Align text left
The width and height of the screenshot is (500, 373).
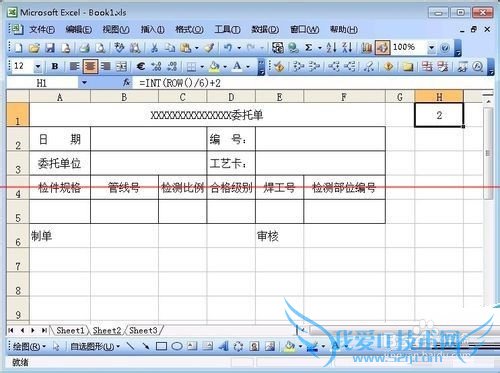tap(74, 66)
